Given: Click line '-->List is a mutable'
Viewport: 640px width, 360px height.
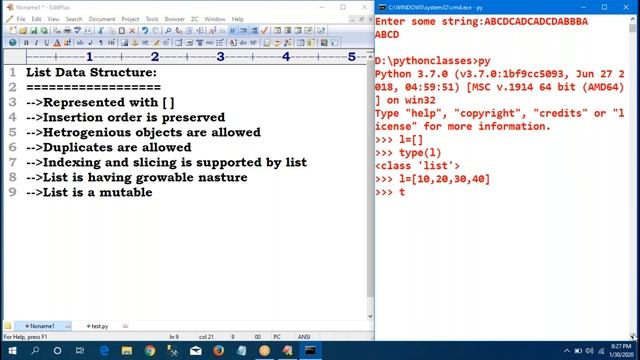Looking at the screenshot, I should 89,192.
